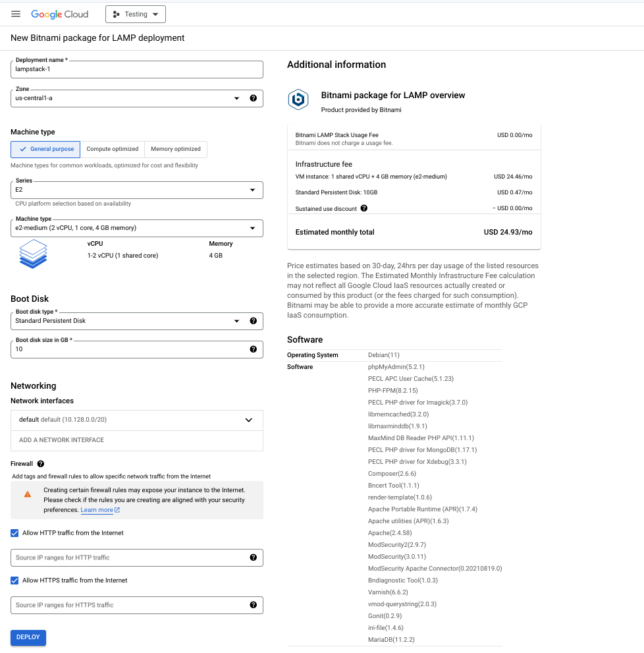Image resolution: width=644 pixels, height=653 pixels.
Task: Click the Boot disk size help icon
Action: pyautogui.click(x=253, y=349)
